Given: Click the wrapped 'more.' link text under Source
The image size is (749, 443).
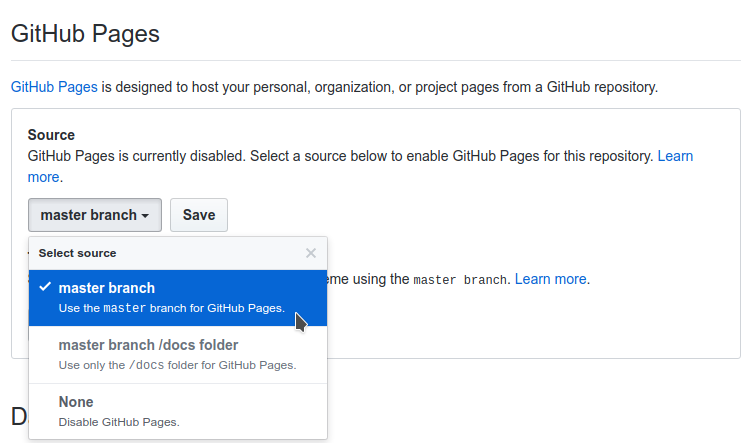Looking at the screenshot, I should [x=45, y=177].
